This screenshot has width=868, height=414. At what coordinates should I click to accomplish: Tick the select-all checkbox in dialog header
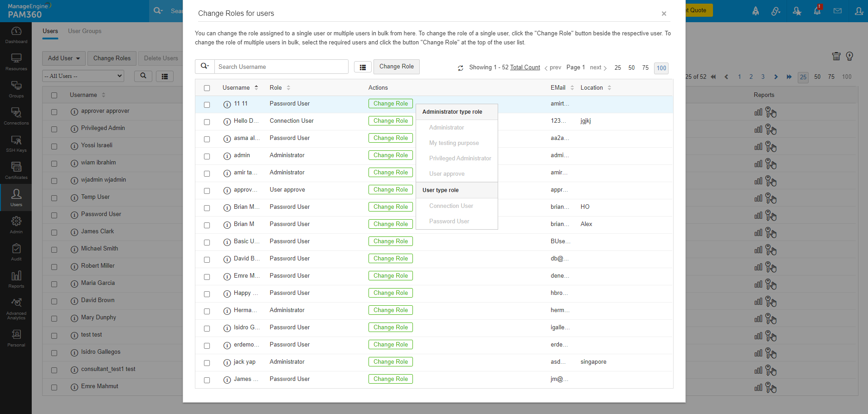tap(207, 88)
